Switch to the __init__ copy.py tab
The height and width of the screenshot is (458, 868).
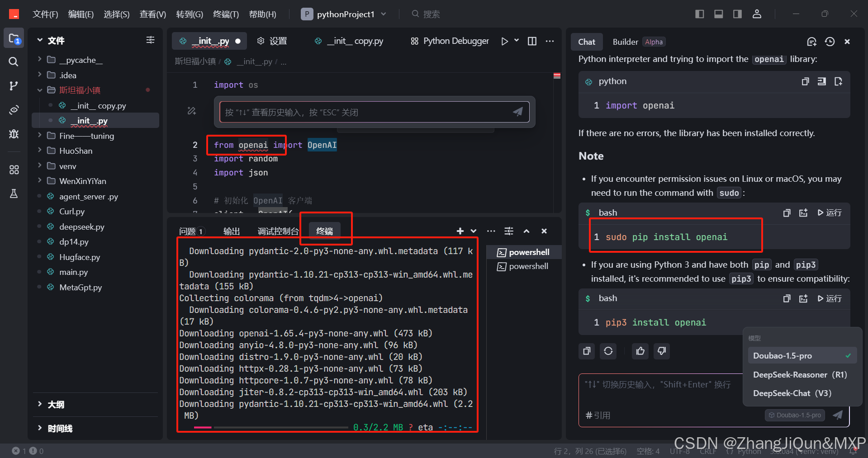(349, 41)
